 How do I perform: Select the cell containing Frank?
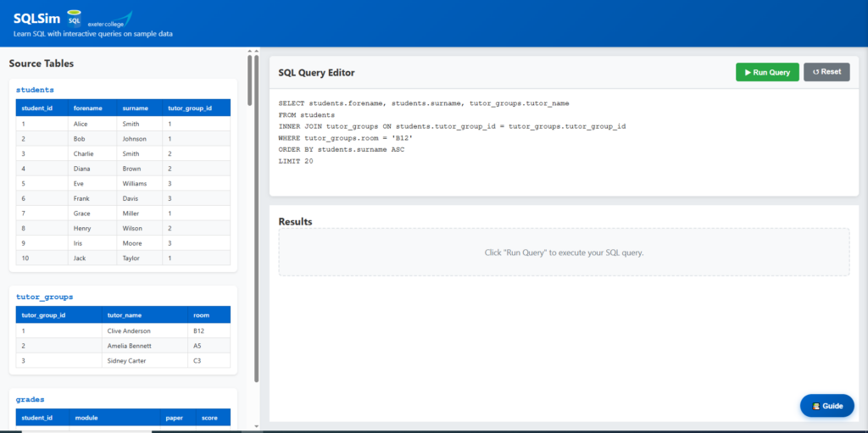coord(92,199)
